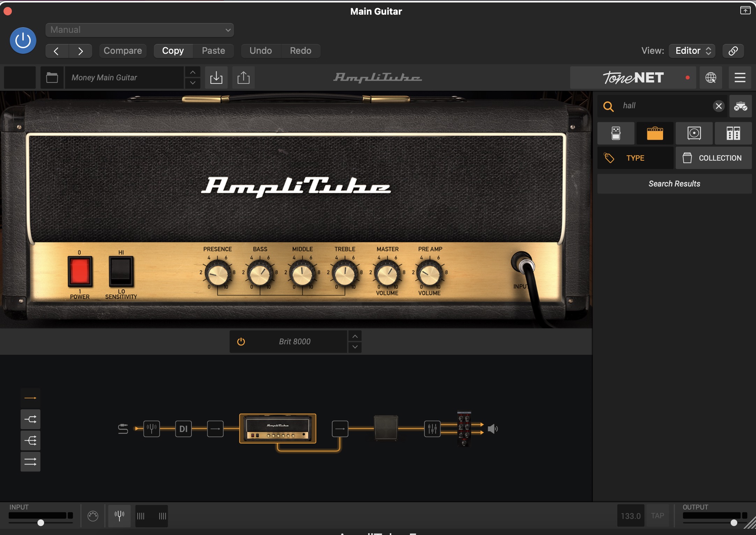Click the Compare button
The height and width of the screenshot is (535, 756).
pyautogui.click(x=123, y=51)
